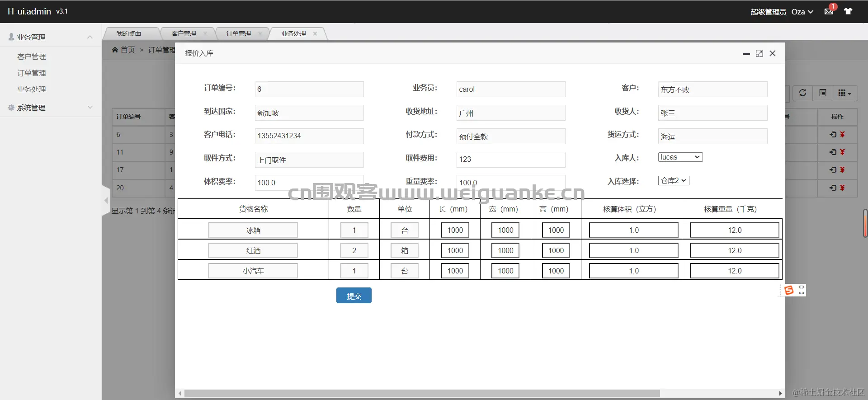The width and height of the screenshot is (868, 400).
Task: Open the skin theme shirt icon
Action: click(848, 11)
